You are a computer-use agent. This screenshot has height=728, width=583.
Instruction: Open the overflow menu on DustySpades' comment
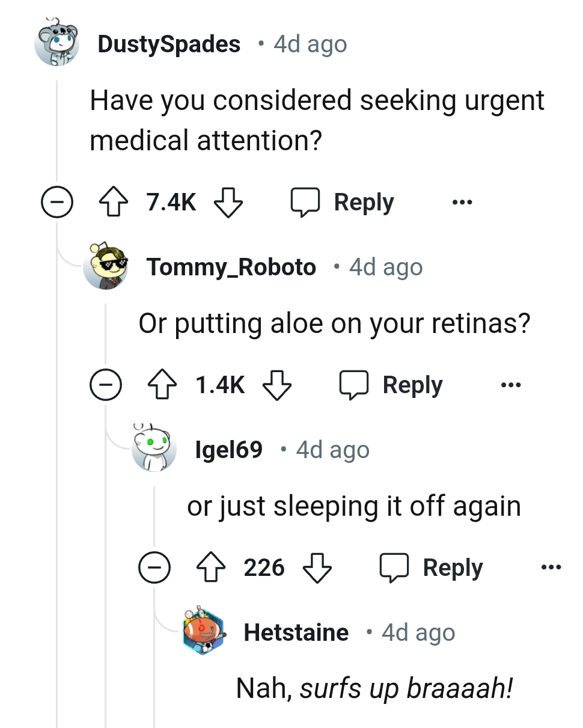(462, 202)
